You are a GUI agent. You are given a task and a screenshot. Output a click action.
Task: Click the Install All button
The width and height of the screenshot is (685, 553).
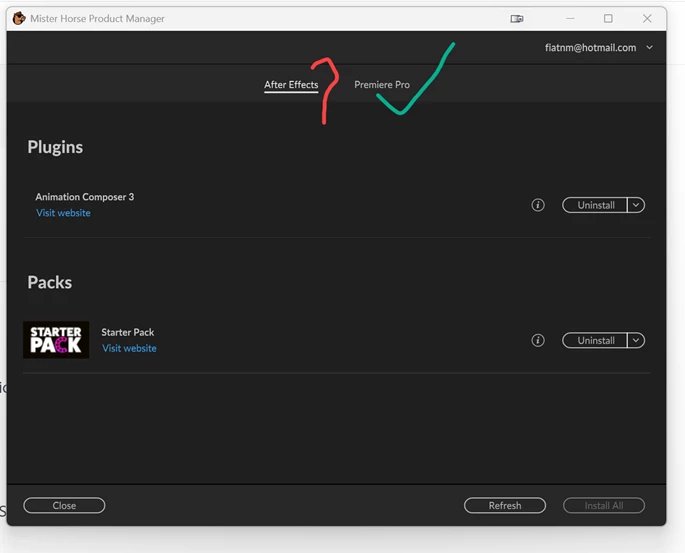[604, 505]
